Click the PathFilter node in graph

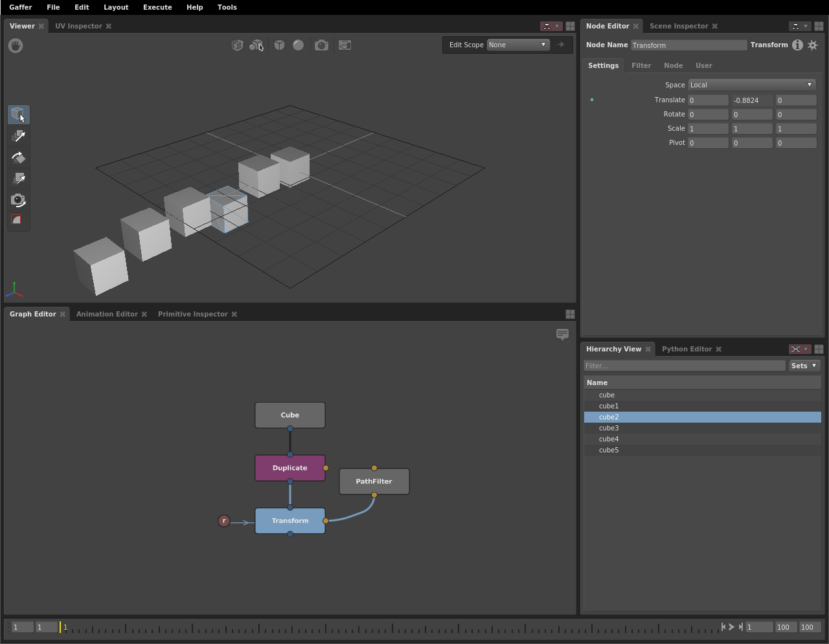(x=374, y=482)
